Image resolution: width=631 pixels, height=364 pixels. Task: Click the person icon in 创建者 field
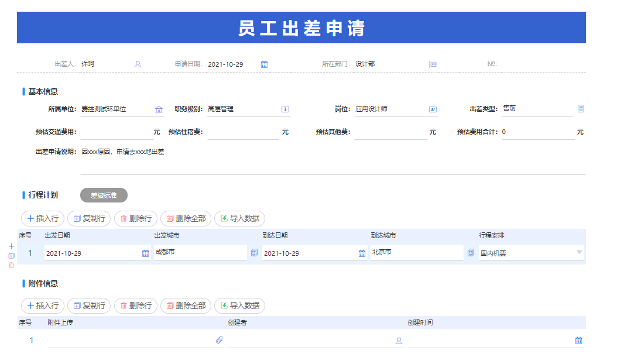[399, 341]
